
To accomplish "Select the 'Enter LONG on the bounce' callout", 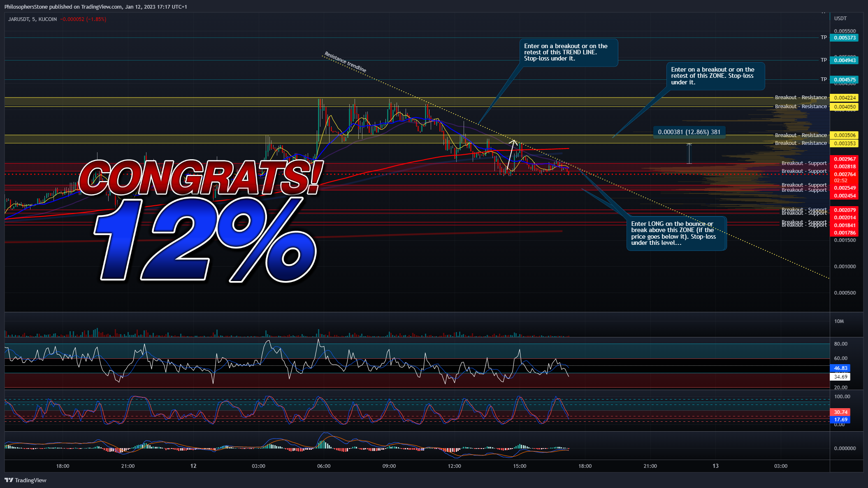I will tap(677, 233).
